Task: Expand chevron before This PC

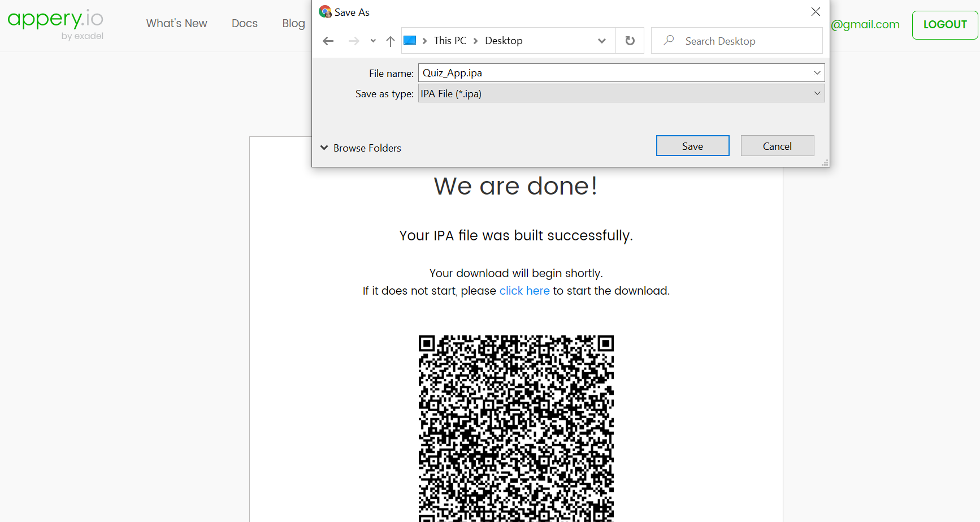Action: coord(424,41)
